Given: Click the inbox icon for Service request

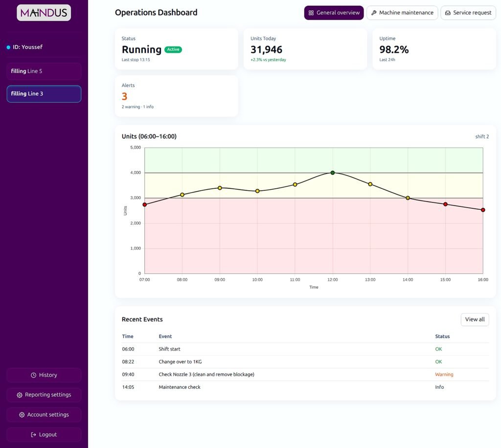Looking at the screenshot, I should point(448,13).
